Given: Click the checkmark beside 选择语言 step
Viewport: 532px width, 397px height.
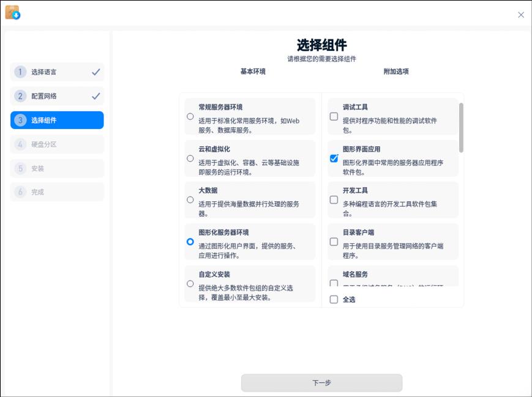Looking at the screenshot, I should (96, 72).
